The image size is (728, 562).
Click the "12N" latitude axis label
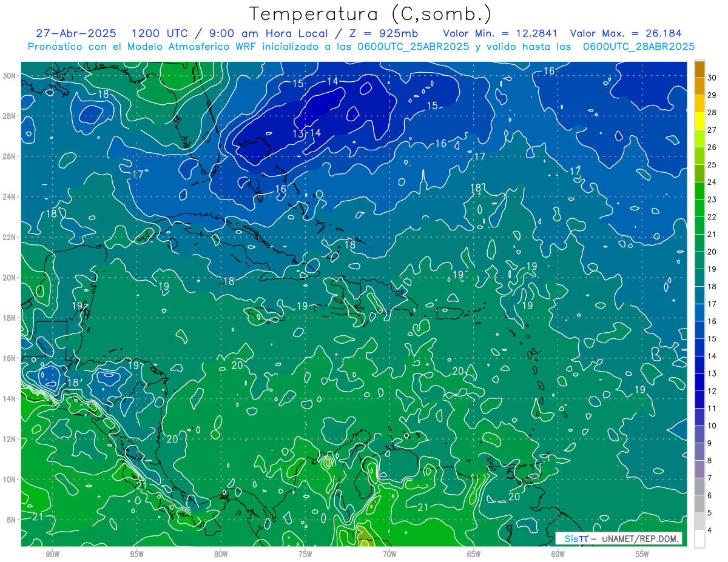point(10,439)
